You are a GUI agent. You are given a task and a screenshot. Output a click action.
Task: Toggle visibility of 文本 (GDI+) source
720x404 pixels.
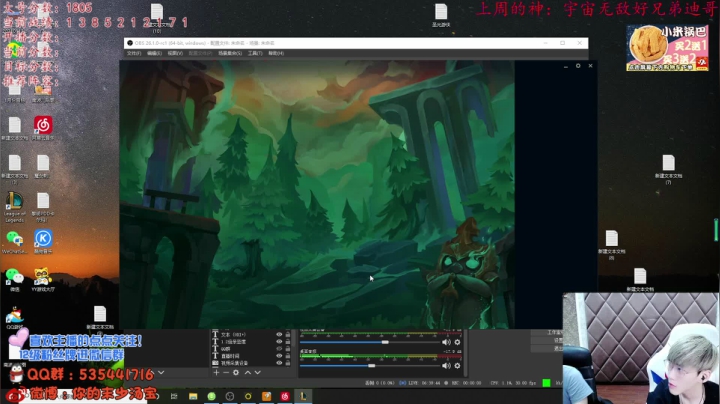point(279,335)
